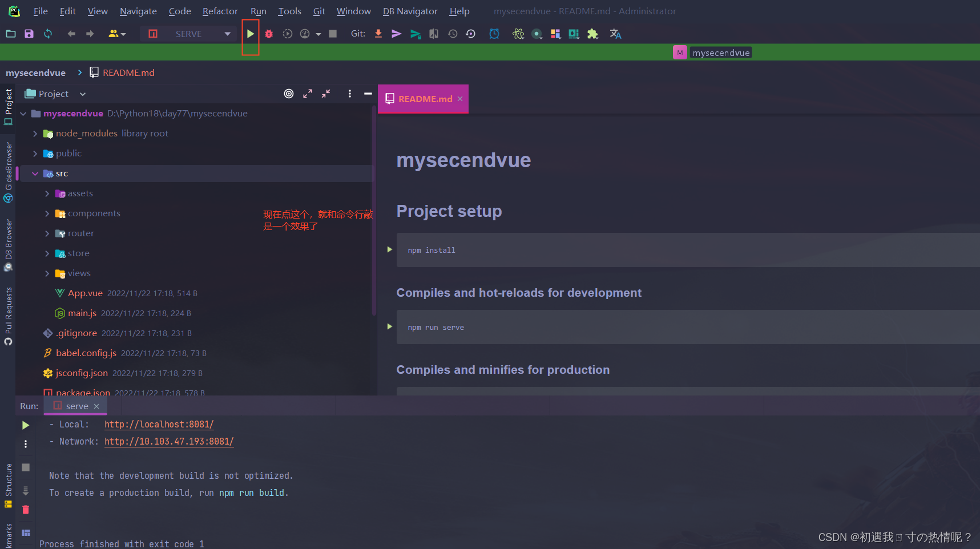Expand the components folder

47,213
